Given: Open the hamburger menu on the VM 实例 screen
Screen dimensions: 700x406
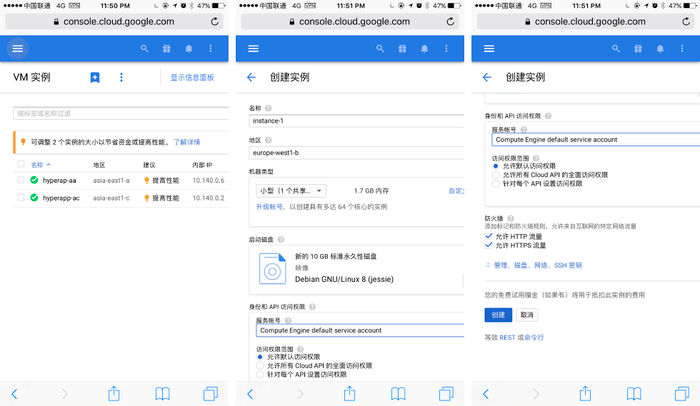Looking at the screenshot, I should coord(18,48).
